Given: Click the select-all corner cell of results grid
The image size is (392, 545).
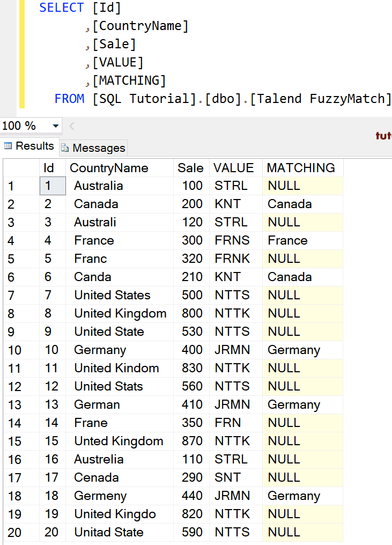Looking at the screenshot, I should 21,167.
